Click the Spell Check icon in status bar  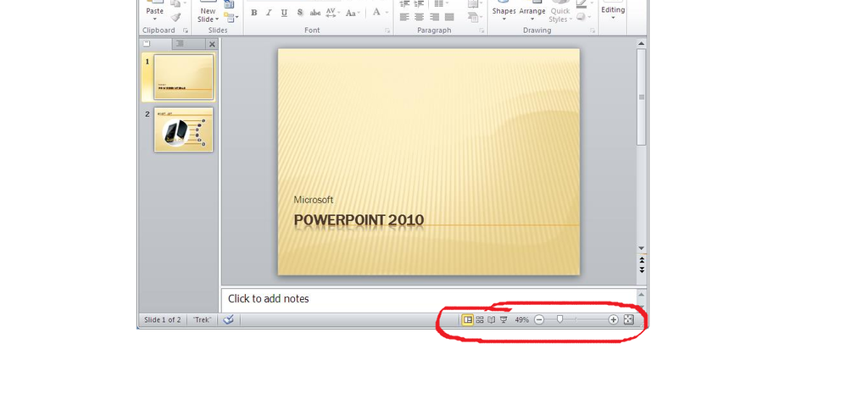pos(229,320)
